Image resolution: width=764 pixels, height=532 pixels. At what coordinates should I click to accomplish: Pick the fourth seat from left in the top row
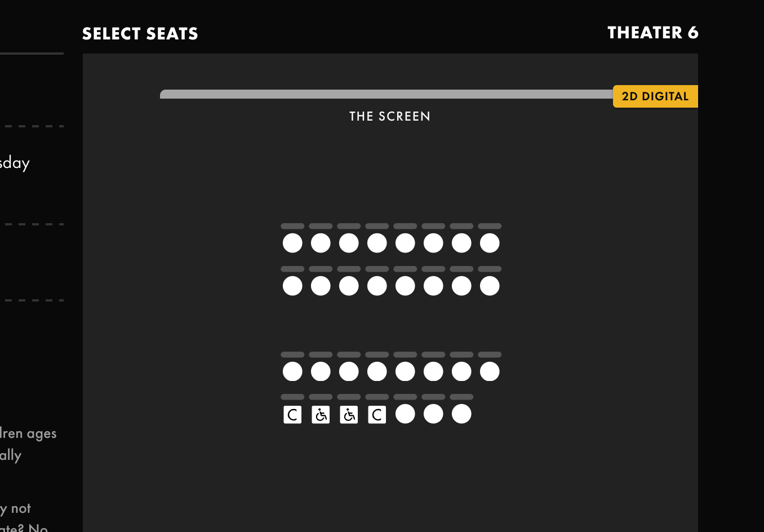[377, 243]
